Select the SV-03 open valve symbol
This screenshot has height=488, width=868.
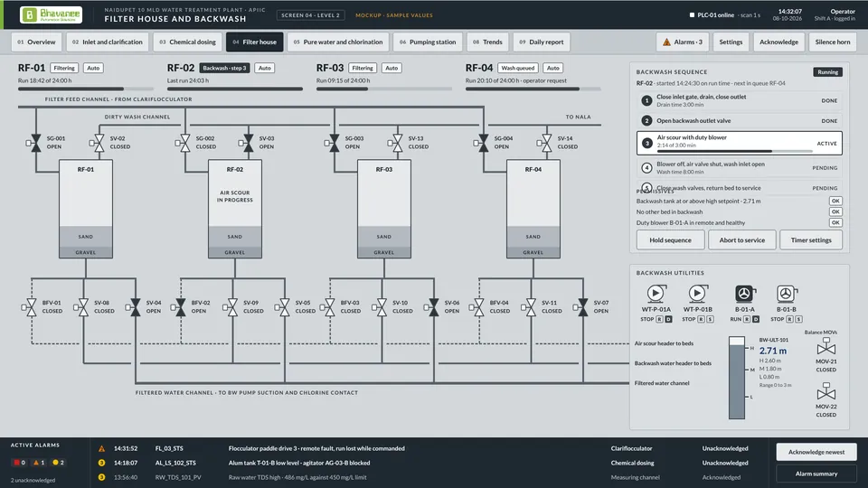[x=248, y=143]
